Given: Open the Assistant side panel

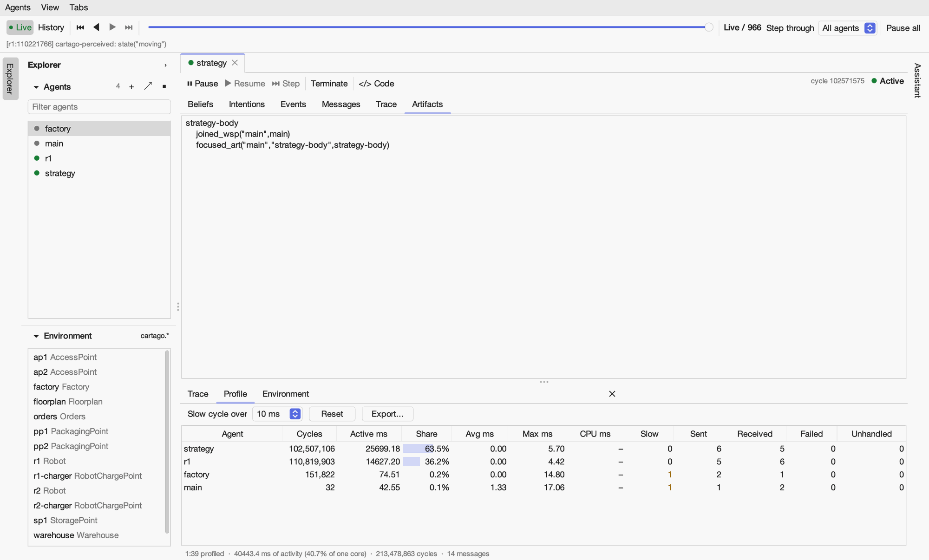Looking at the screenshot, I should point(917,80).
